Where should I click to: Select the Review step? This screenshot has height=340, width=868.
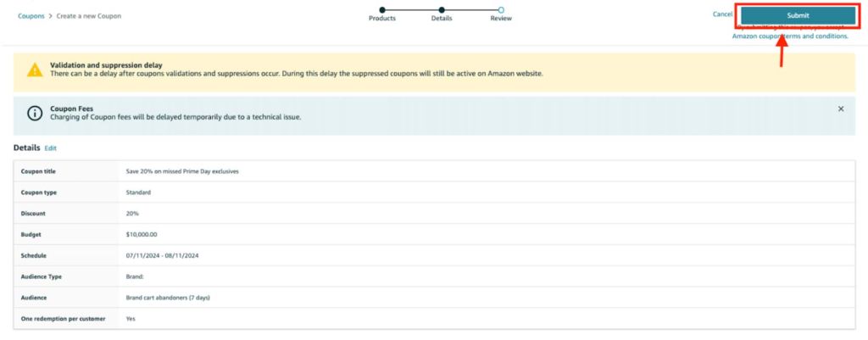point(501,14)
